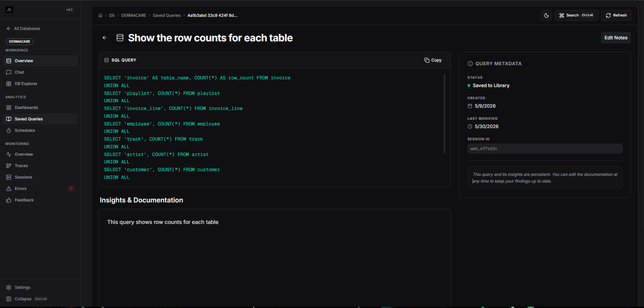The image size is (644, 308).
Task: Open Traces page
Action: [x=40, y=166]
